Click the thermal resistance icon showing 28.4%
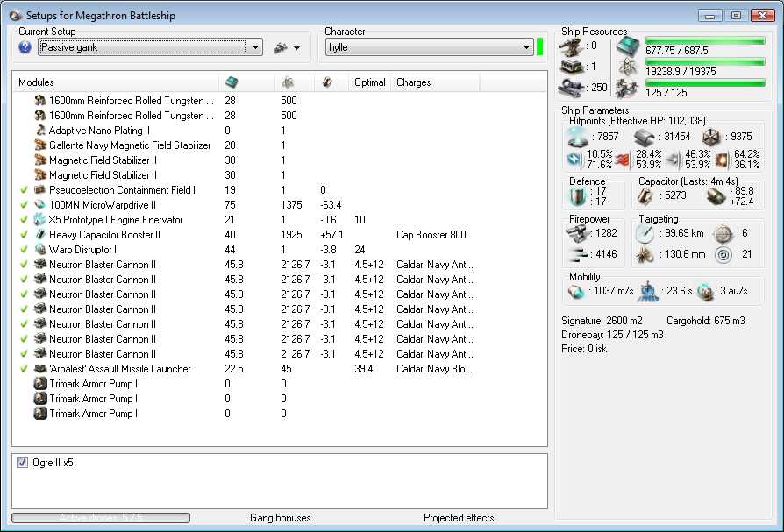Screen dimensions: 784x532 coord(623,160)
